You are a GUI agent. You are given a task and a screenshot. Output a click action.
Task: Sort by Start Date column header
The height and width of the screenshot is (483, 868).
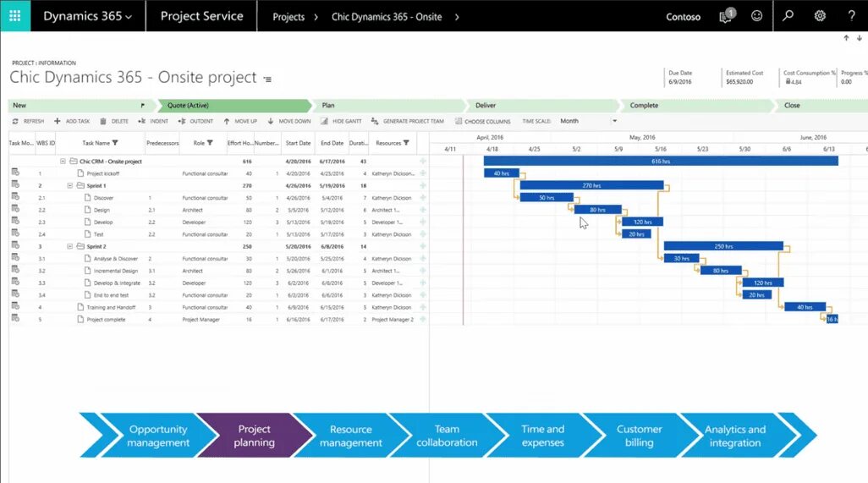point(298,143)
